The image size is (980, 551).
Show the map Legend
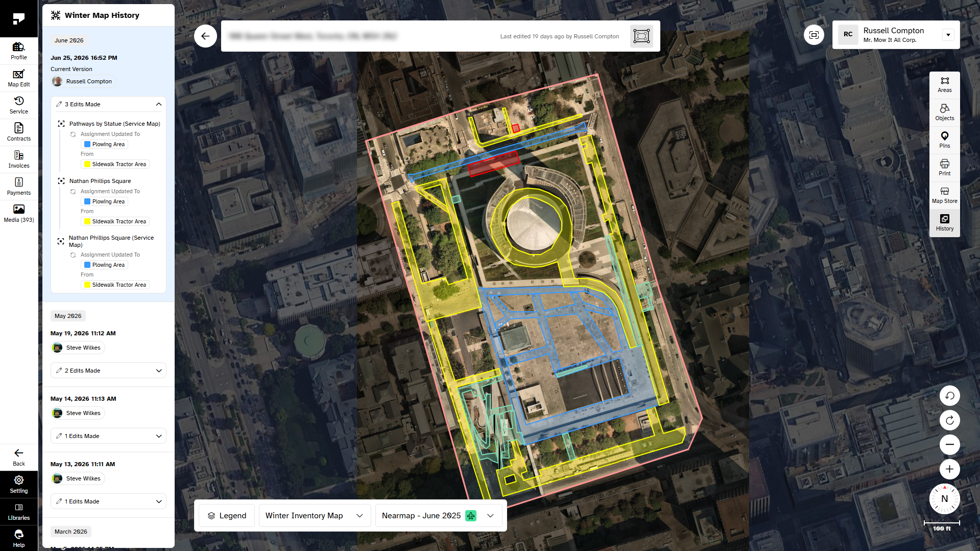227,516
